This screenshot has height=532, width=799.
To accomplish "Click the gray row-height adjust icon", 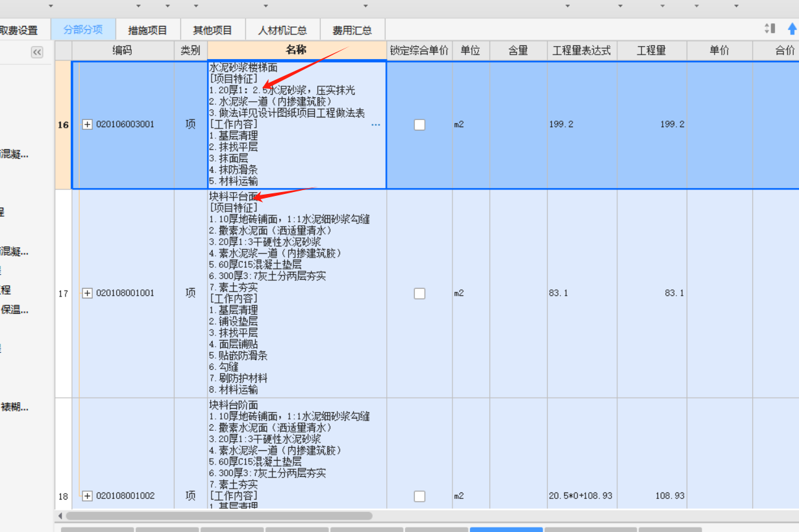I will [x=770, y=29].
